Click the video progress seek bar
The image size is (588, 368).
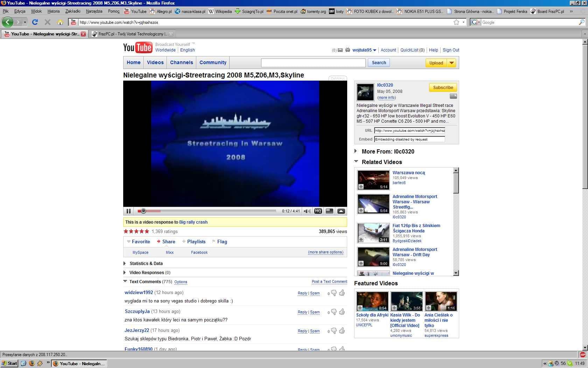tap(207, 211)
